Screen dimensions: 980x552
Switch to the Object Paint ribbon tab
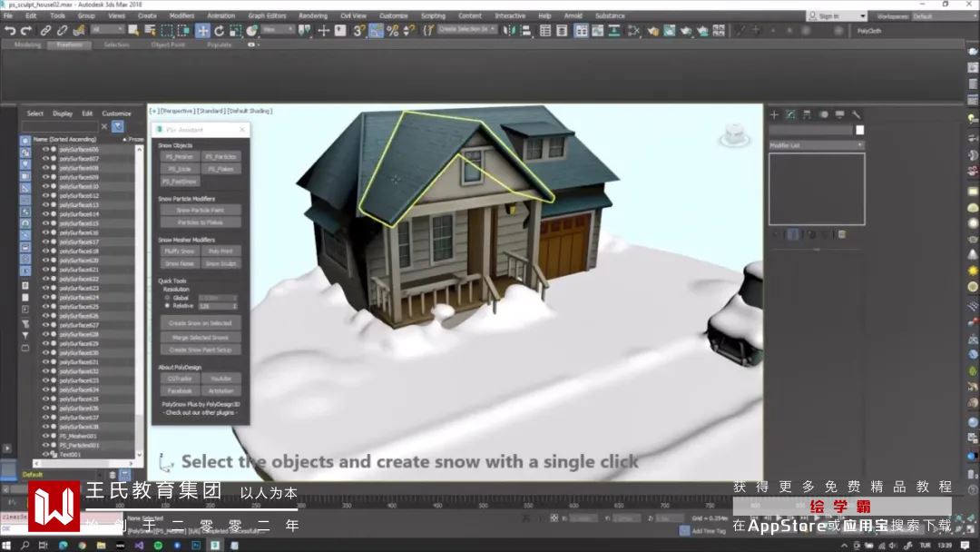[x=168, y=45]
